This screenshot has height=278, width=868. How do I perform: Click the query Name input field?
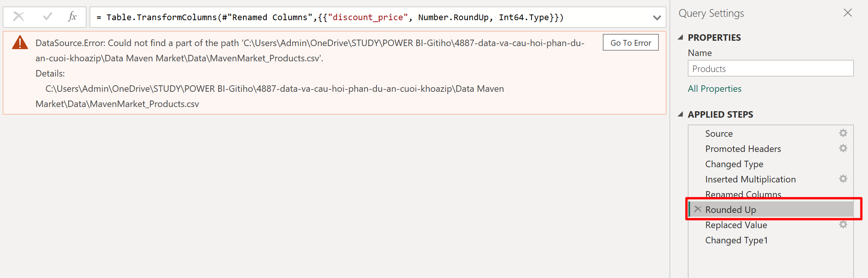770,69
